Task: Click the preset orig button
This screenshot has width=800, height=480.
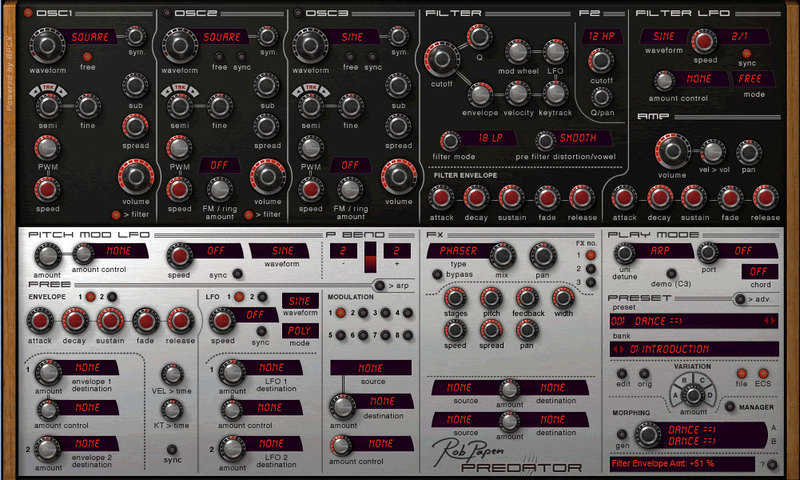Action: tap(644, 374)
